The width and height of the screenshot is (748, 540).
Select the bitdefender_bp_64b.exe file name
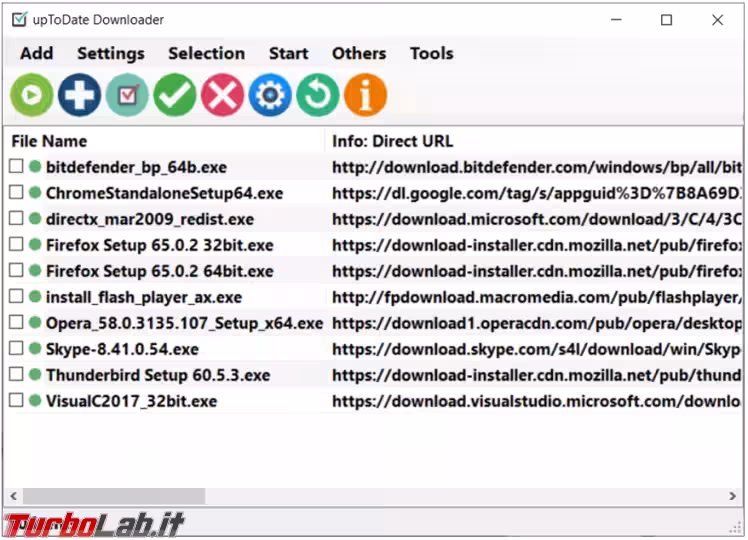coord(136,167)
